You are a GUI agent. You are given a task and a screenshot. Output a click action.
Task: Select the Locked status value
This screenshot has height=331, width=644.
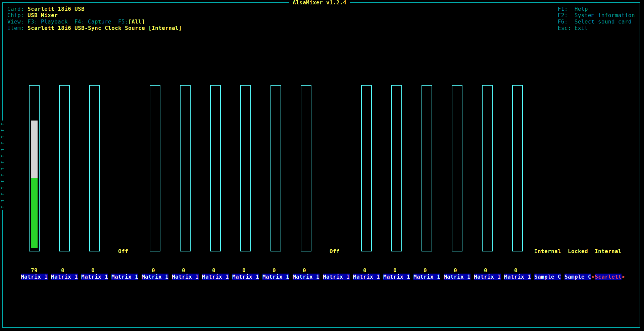point(578,251)
